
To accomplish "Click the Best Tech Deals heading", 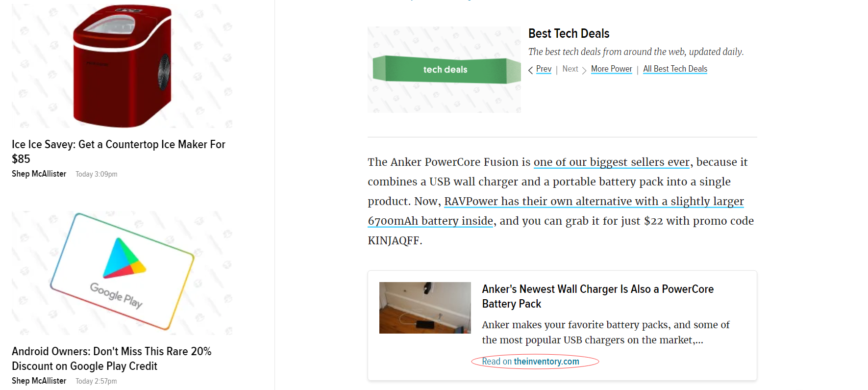I will (x=569, y=33).
